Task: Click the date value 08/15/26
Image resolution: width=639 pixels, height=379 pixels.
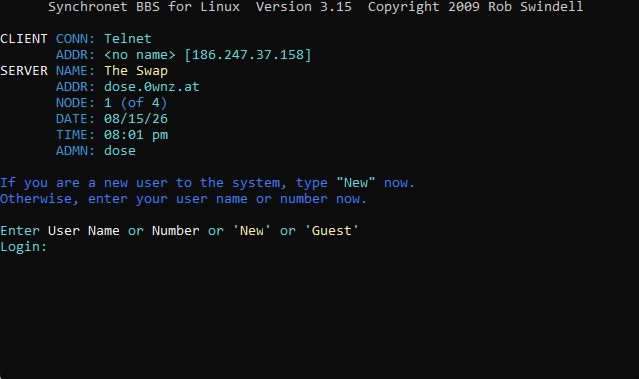Action: coord(136,119)
